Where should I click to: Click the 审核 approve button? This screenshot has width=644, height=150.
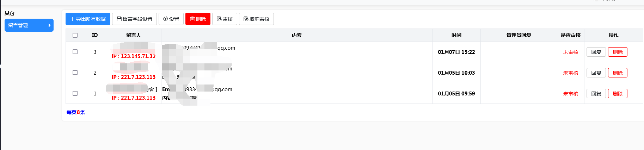point(225,19)
